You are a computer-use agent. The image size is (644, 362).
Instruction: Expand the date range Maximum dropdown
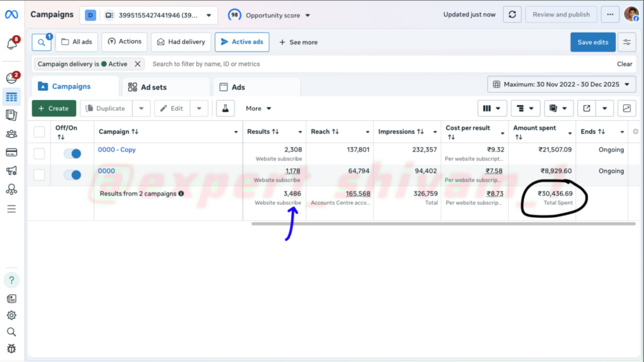[562, 84]
